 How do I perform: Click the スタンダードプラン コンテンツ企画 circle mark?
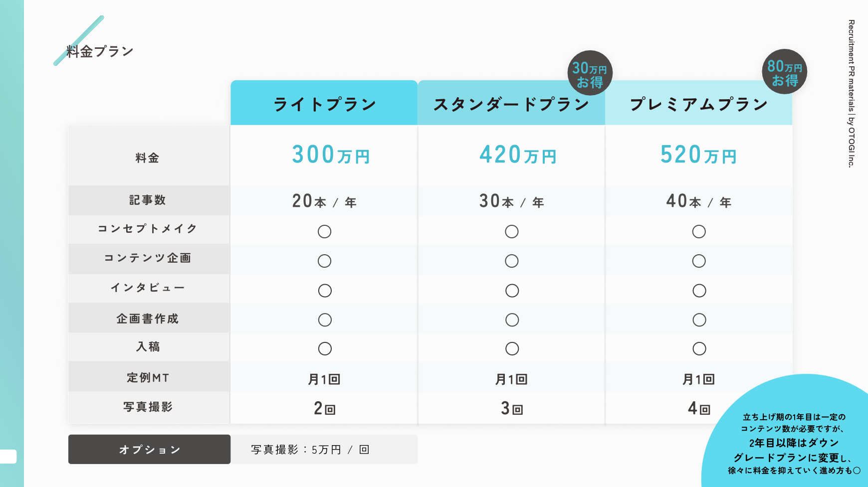pyautogui.click(x=512, y=261)
